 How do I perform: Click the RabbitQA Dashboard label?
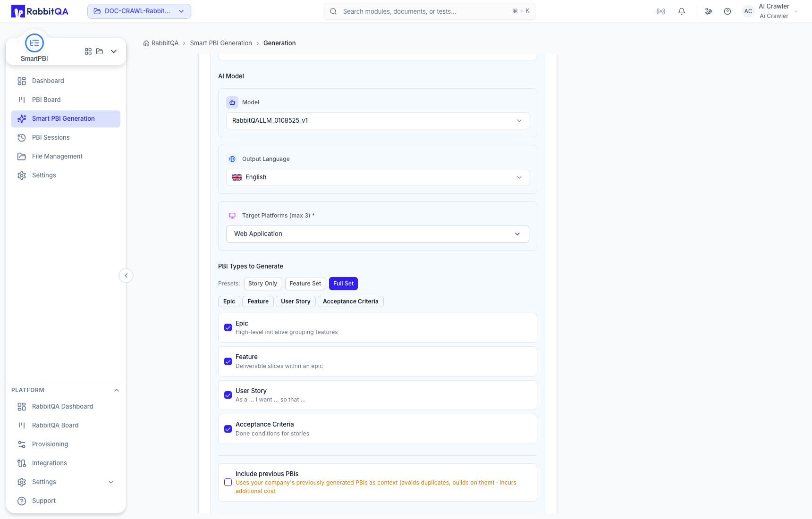point(63,406)
